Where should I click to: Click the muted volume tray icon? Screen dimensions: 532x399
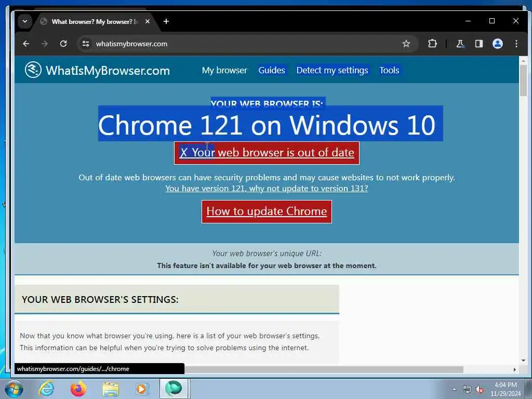point(480,390)
